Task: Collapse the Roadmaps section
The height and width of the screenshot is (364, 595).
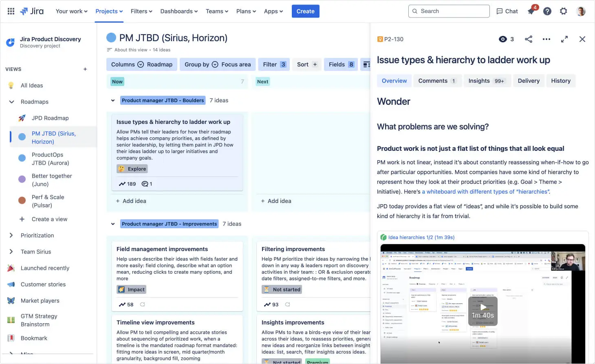Action: pyautogui.click(x=11, y=101)
